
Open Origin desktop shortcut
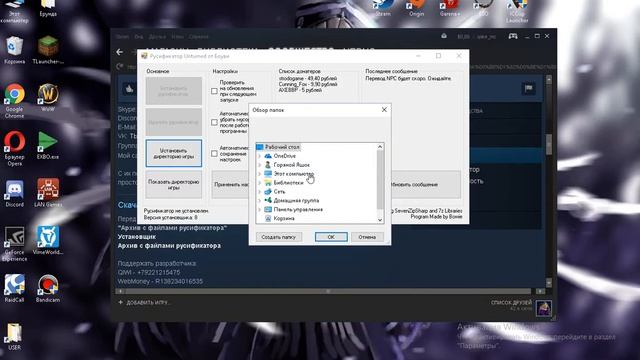(x=416, y=8)
